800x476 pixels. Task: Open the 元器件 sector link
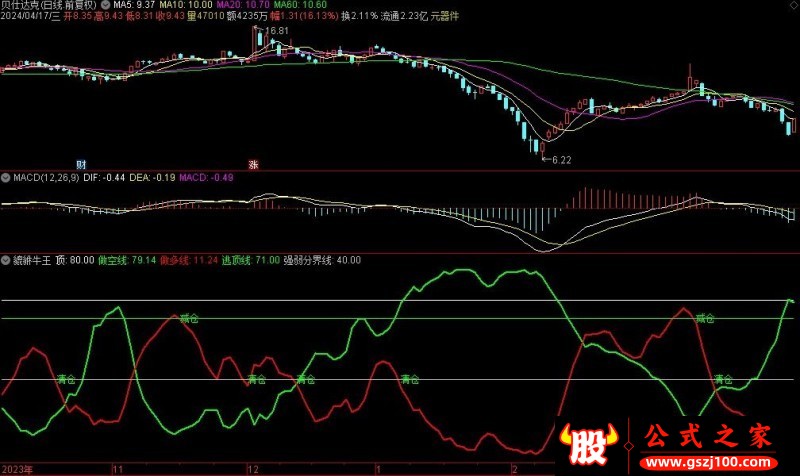pos(444,16)
